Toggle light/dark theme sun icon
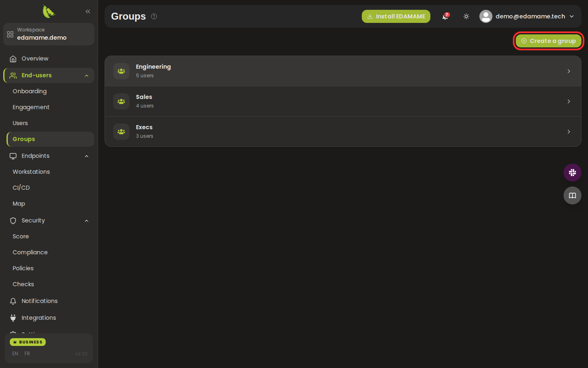Screen dimensions: 588x368 (466, 16)
